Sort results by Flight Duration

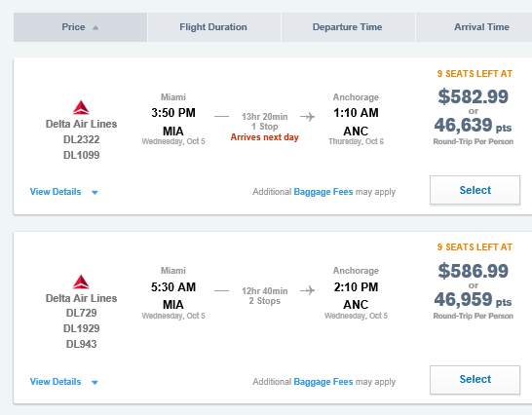pos(214,27)
